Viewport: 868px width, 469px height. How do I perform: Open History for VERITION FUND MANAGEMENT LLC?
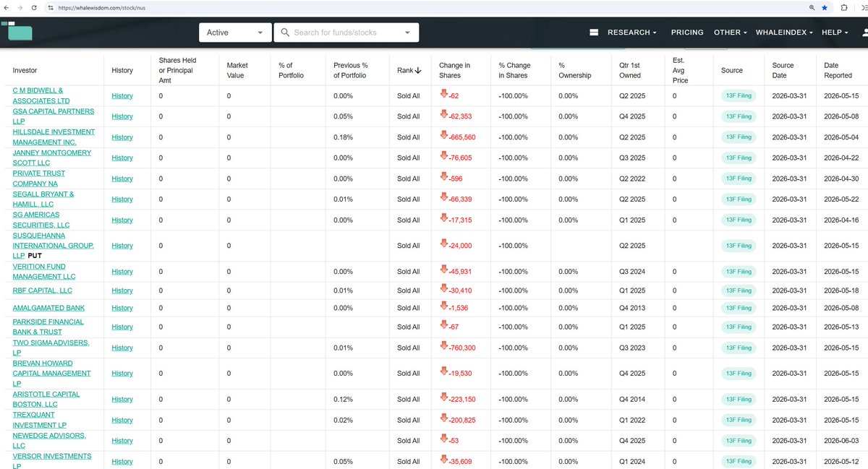pos(122,272)
